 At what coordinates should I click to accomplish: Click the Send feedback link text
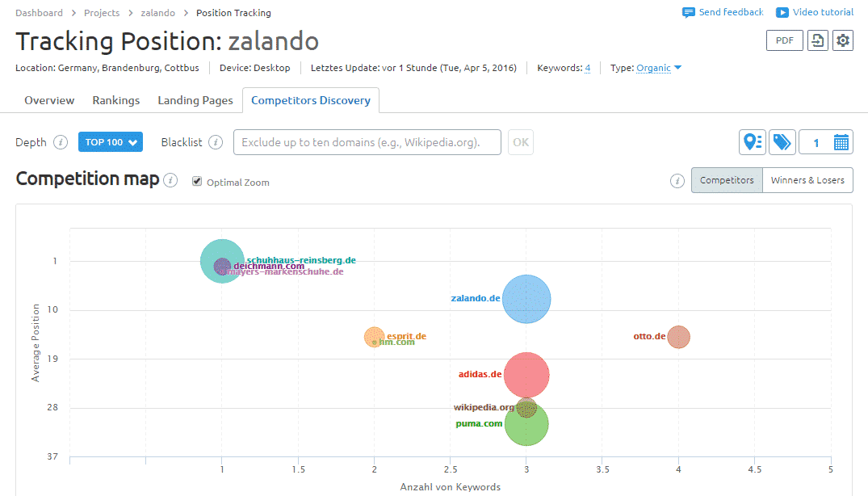coord(731,12)
